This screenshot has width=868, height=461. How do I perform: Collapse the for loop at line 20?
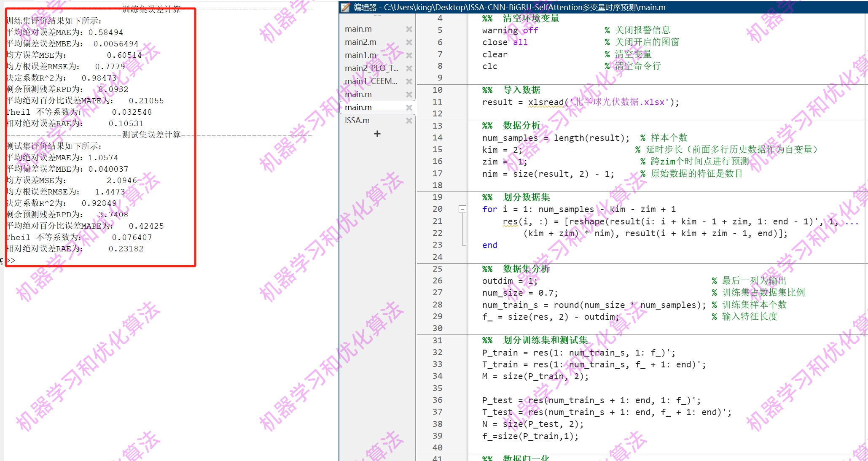click(x=462, y=209)
